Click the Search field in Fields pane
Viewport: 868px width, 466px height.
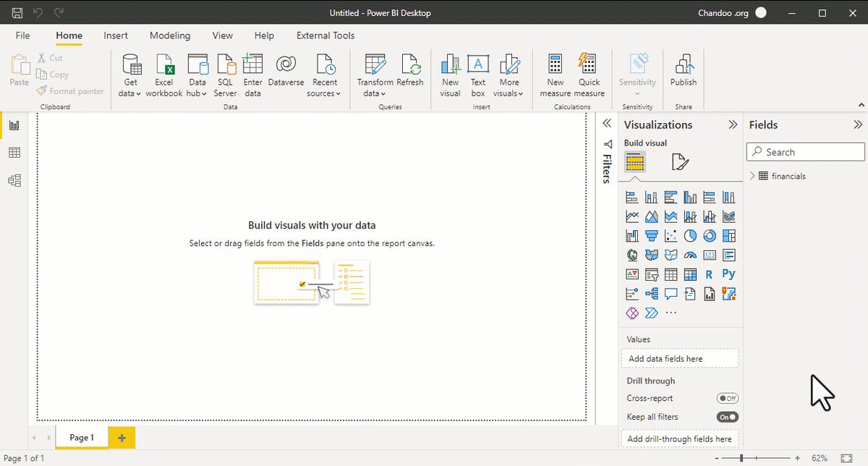806,152
